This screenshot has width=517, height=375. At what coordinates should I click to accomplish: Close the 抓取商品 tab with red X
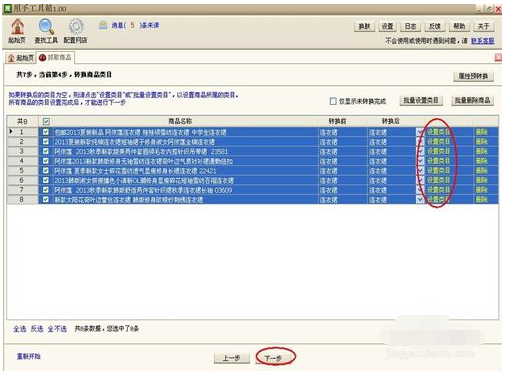498,58
